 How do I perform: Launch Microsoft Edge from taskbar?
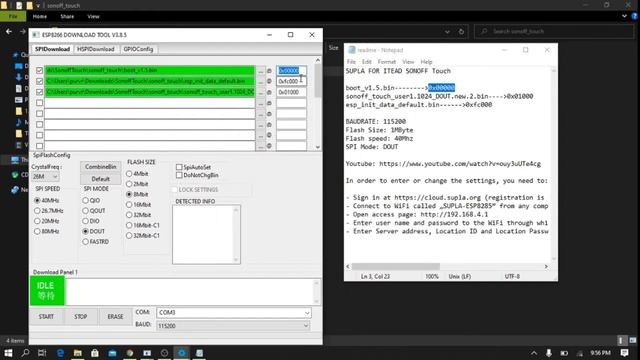(x=60, y=353)
